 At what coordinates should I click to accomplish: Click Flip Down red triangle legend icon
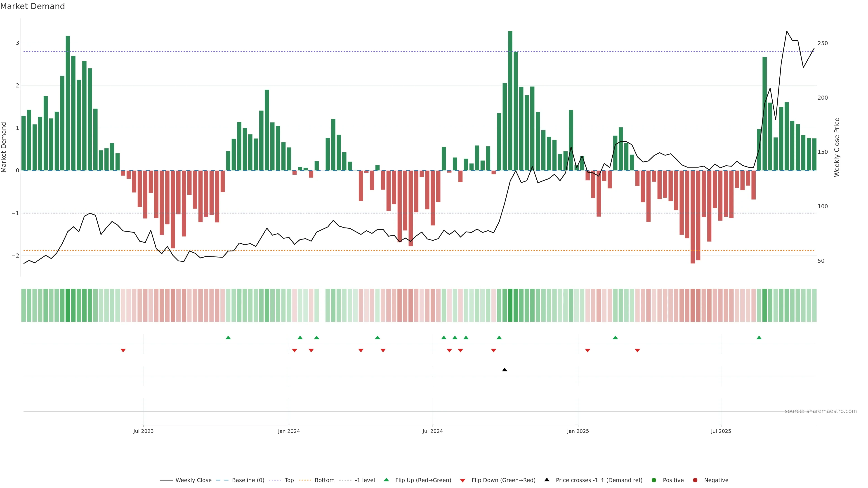463,481
